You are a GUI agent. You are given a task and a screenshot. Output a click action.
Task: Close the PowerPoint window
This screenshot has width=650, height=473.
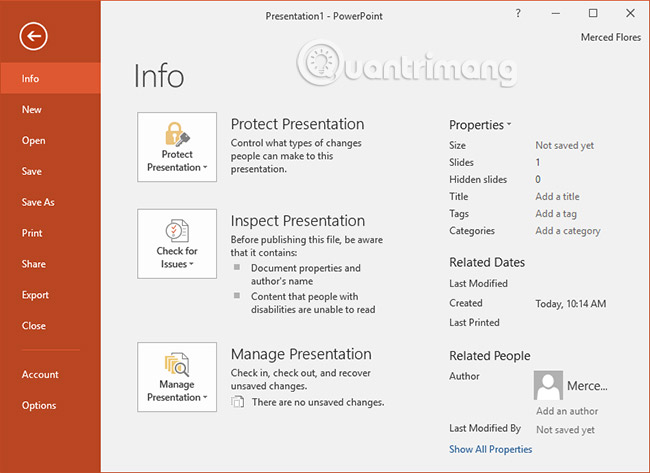[630, 13]
